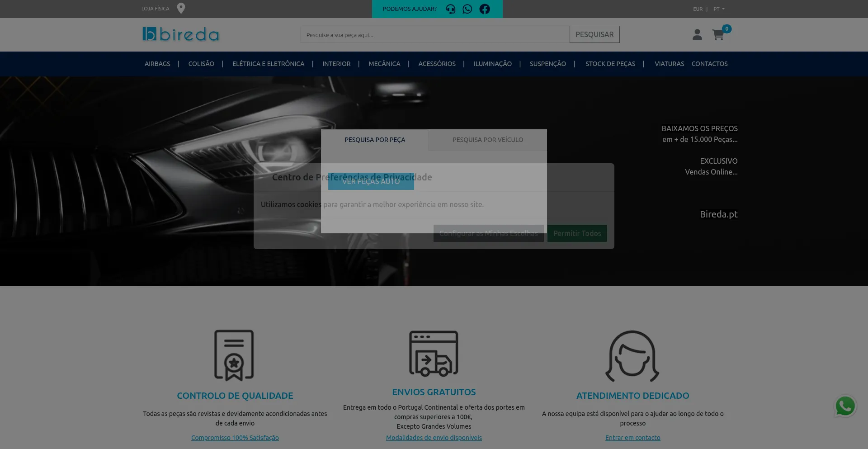The width and height of the screenshot is (868, 449).
Task: Click Configurar as Minhas Escolhas button
Action: [x=489, y=233]
